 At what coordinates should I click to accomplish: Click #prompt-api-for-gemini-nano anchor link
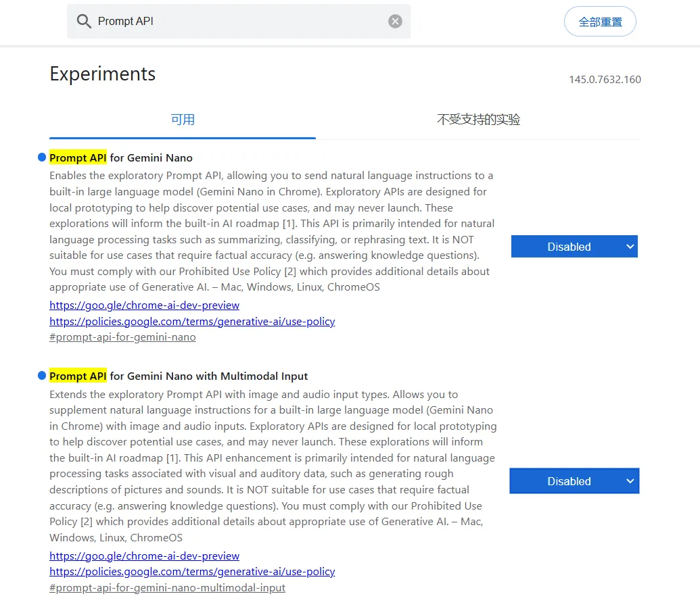click(122, 337)
